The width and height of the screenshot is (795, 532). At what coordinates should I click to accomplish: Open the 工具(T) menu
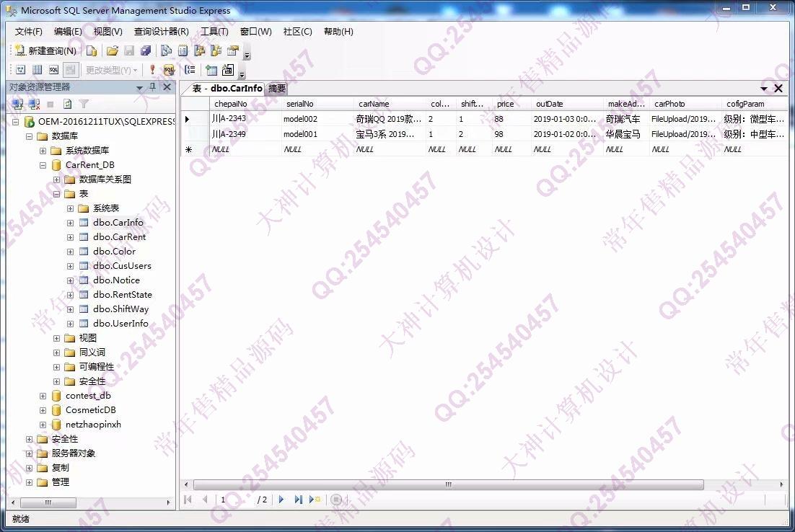[x=214, y=32]
